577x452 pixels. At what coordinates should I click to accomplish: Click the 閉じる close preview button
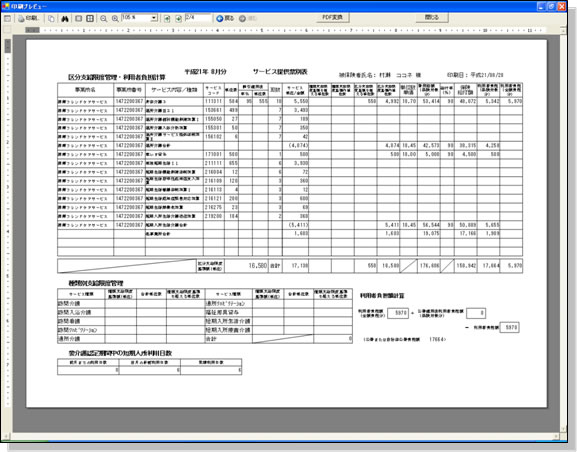click(432, 18)
